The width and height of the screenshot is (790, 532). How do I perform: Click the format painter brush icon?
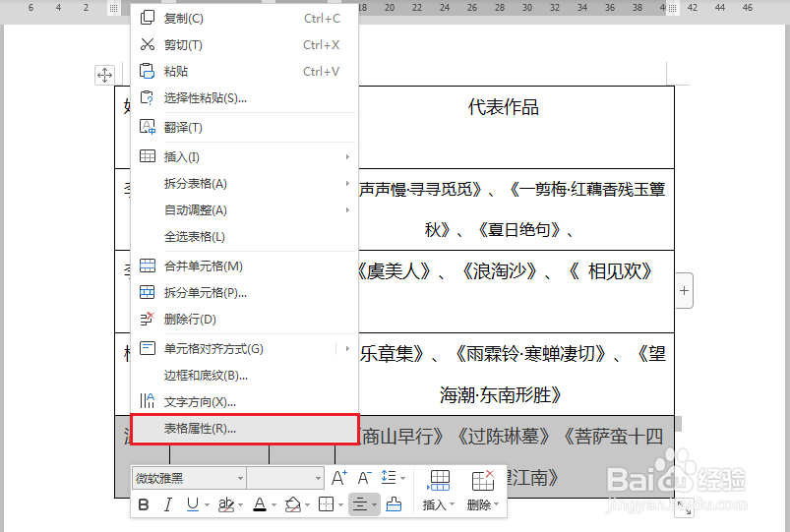click(x=394, y=504)
